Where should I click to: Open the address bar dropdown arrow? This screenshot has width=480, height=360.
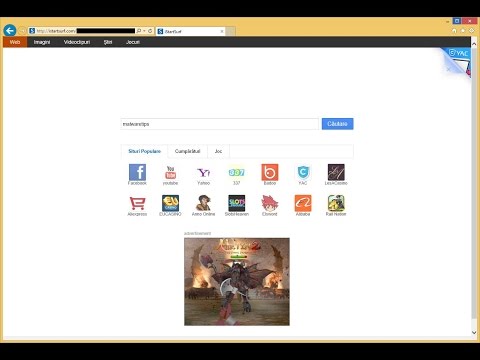[x=144, y=31]
